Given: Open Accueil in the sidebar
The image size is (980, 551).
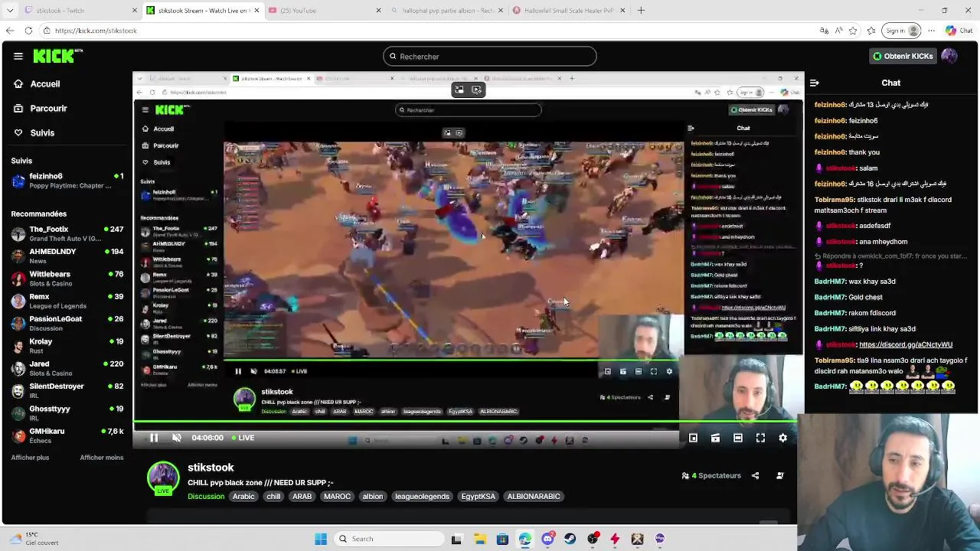Looking at the screenshot, I should (45, 84).
